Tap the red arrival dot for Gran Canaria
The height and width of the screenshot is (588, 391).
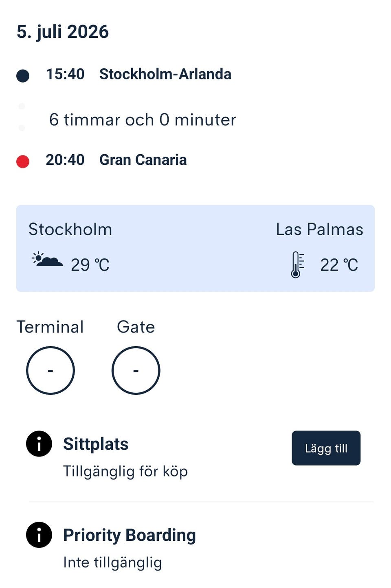point(23,162)
